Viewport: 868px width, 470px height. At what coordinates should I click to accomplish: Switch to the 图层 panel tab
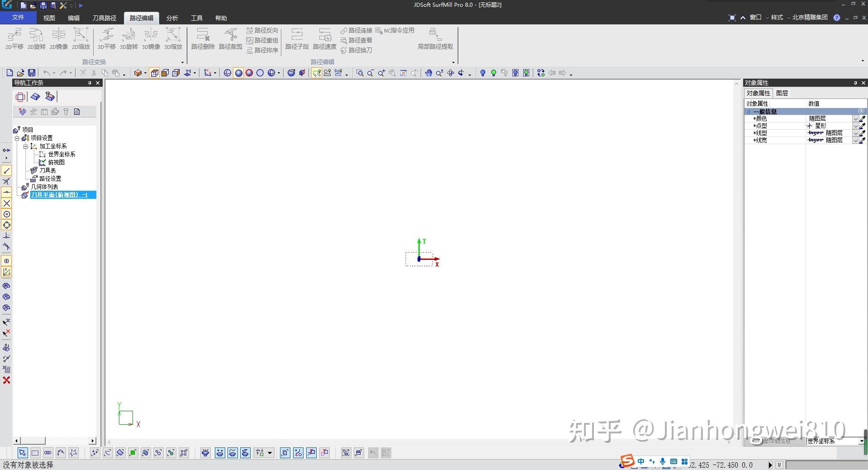click(782, 93)
